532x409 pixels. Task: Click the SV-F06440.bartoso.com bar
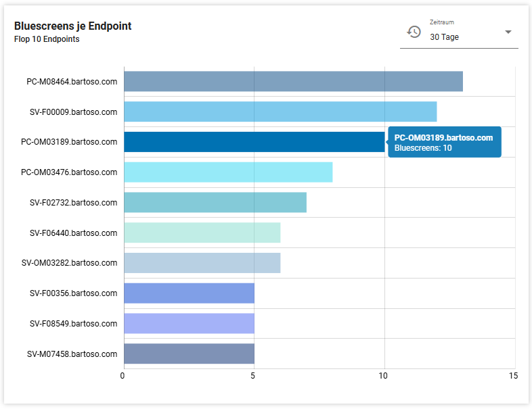click(202, 233)
